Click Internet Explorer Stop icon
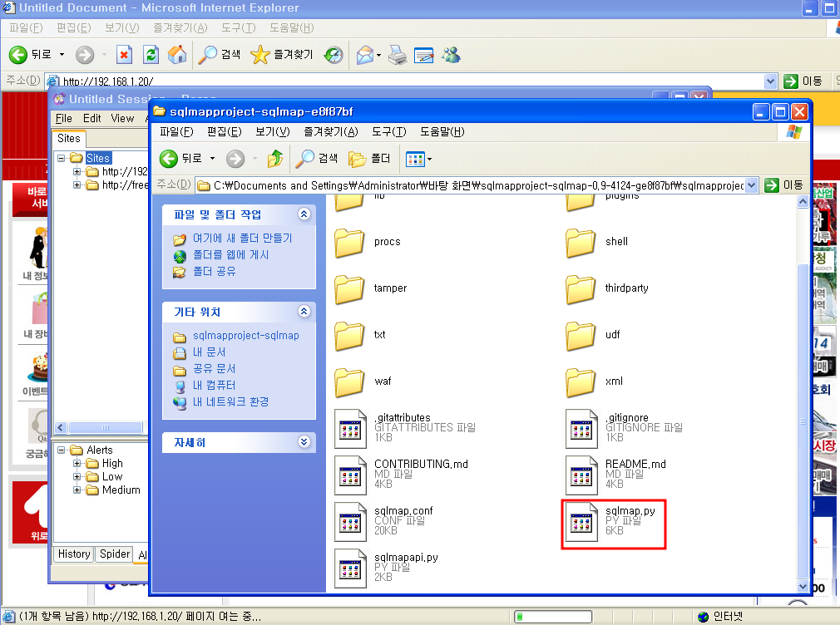The width and height of the screenshot is (840, 625). (x=124, y=55)
